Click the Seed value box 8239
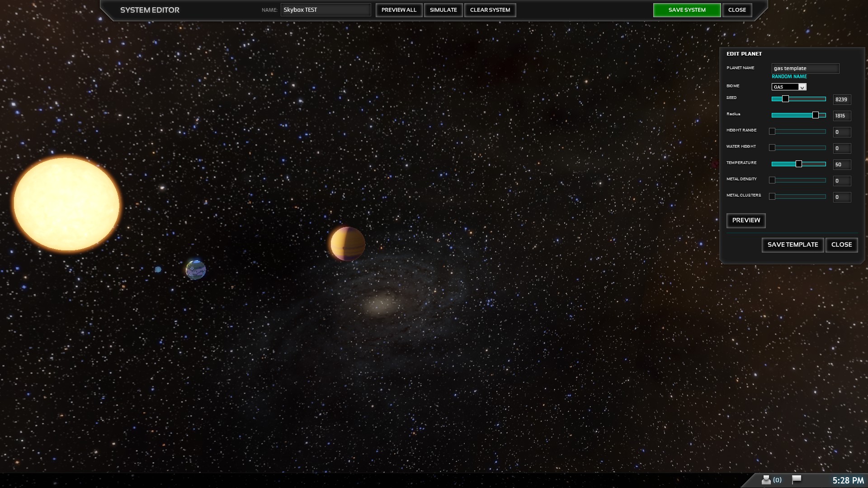The width and height of the screenshot is (868, 488). [842, 99]
